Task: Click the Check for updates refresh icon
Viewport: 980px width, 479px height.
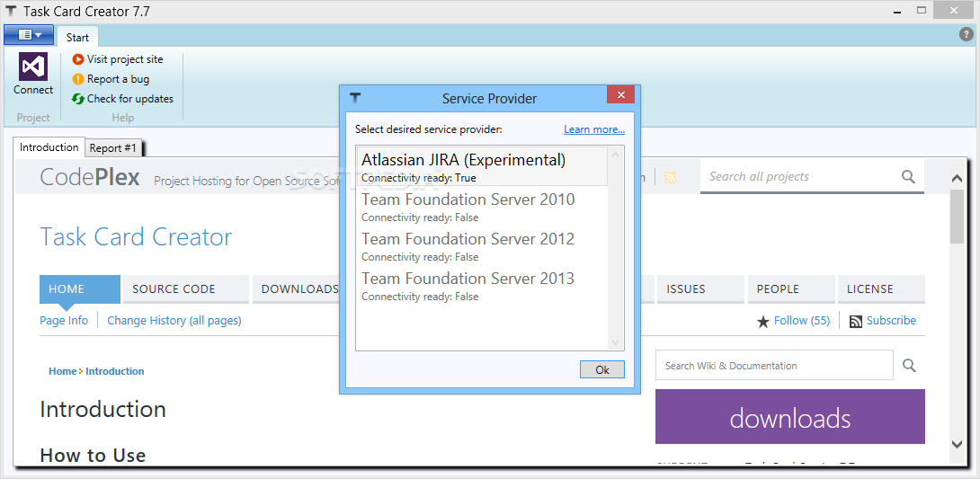Action: click(x=78, y=99)
